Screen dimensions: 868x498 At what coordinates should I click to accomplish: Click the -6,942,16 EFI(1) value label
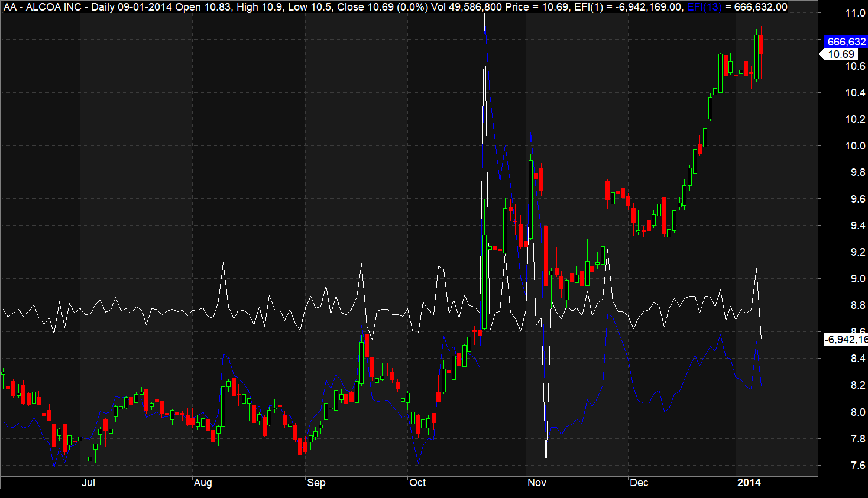coord(846,340)
